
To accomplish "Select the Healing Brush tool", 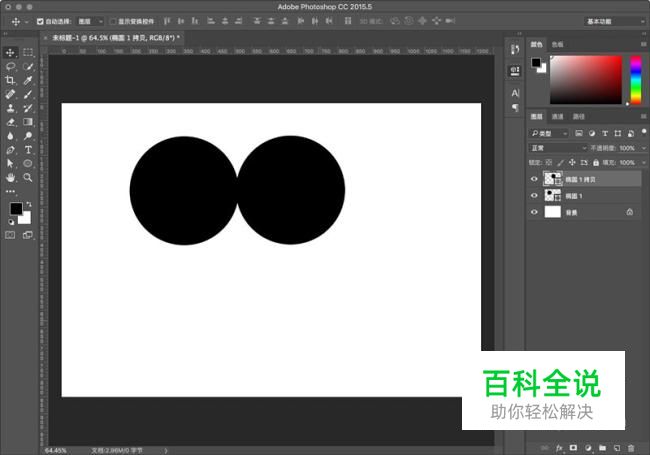I will click(x=10, y=94).
